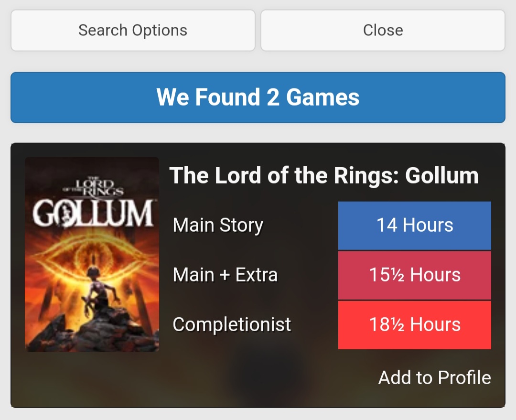Open the Search Options panel

(x=133, y=31)
